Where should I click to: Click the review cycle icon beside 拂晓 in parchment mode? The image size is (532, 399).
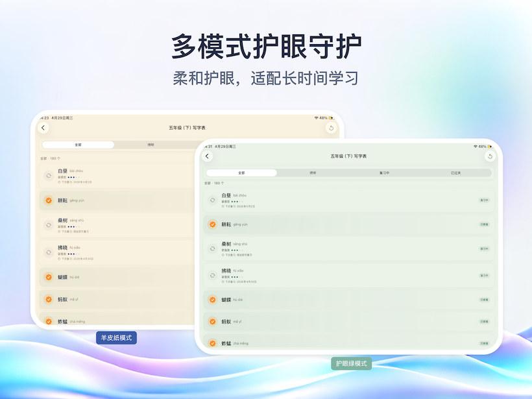[49, 252]
